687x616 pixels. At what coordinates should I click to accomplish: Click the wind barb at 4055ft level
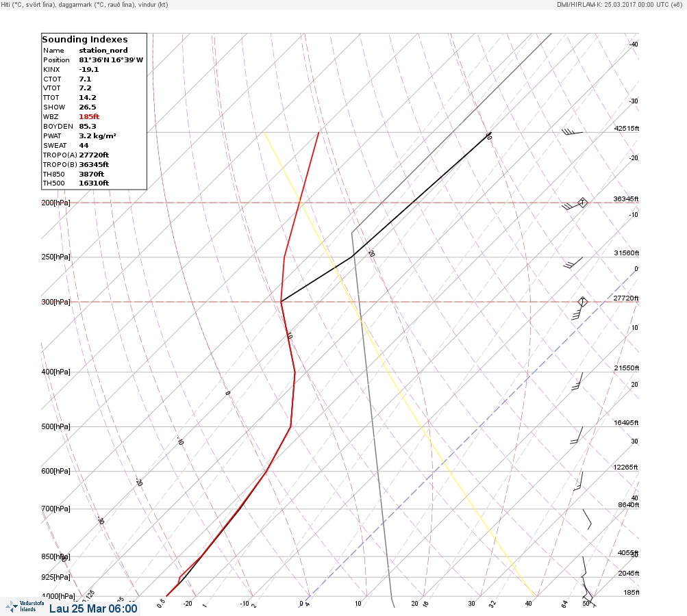584,567
